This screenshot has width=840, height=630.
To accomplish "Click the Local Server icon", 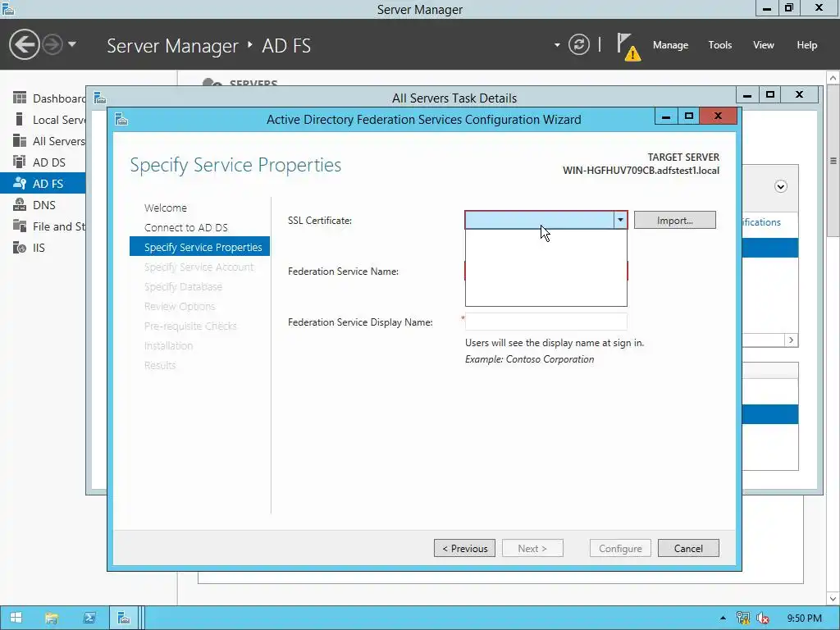I will [x=20, y=119].
